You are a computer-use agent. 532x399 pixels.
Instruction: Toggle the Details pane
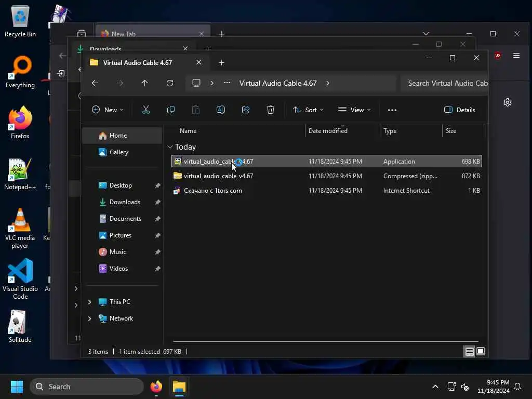point(460,110)
